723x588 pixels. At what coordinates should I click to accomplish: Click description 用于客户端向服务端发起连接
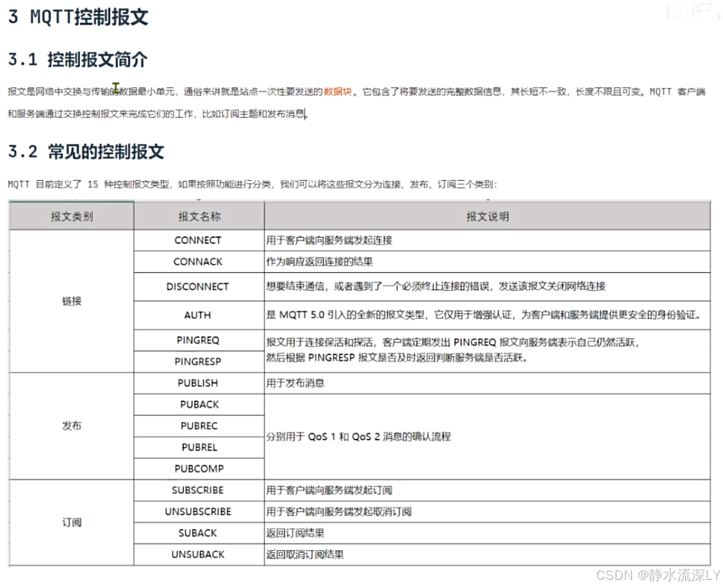click(x=329, y=240)
